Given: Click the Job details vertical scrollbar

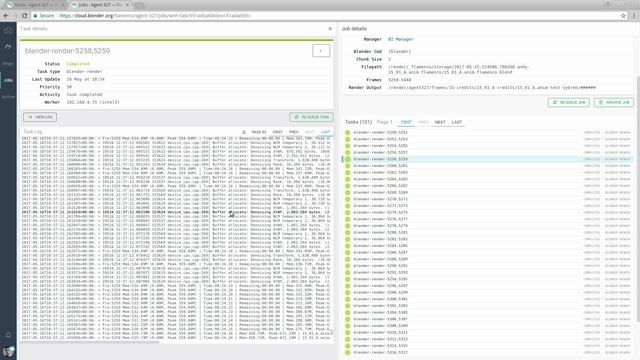Looking at the screenshot, I should (638, 199).
